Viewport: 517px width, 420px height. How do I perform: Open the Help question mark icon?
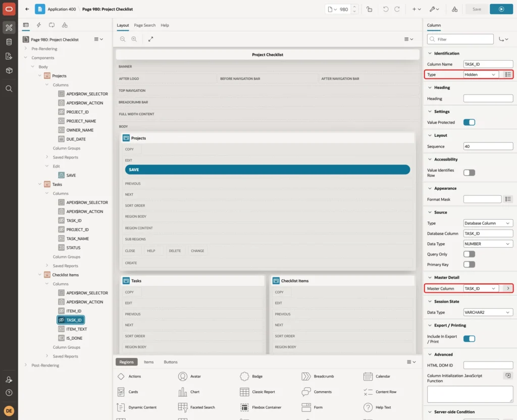point(9,393)
